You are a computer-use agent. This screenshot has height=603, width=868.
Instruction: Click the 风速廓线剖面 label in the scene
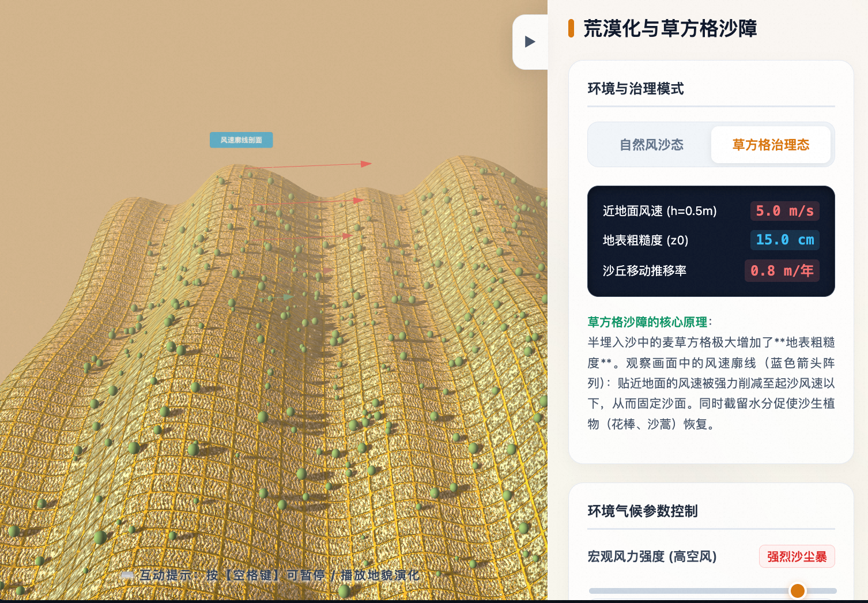pyautogui.click(x=241, y=140)
